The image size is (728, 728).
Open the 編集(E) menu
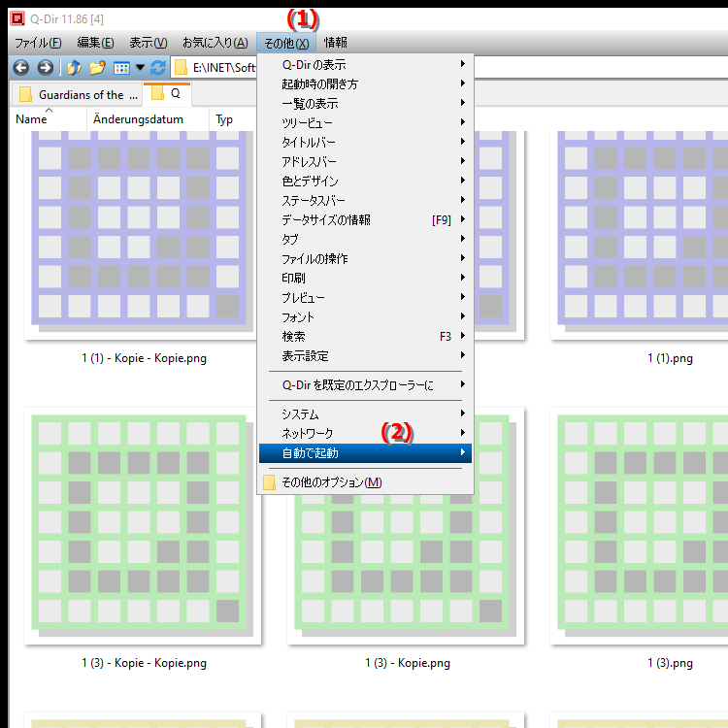point(96,43)
